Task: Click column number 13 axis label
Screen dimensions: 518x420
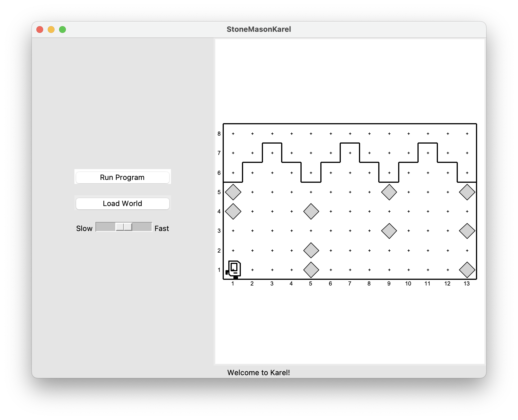Action: point(467,283)
